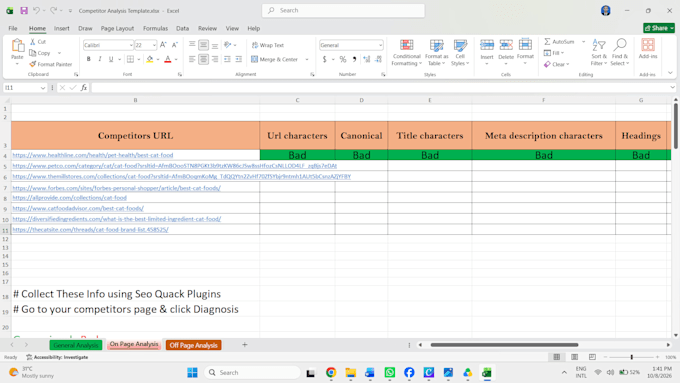Click the Page Break Preview view icon

[x=592, y=357]
